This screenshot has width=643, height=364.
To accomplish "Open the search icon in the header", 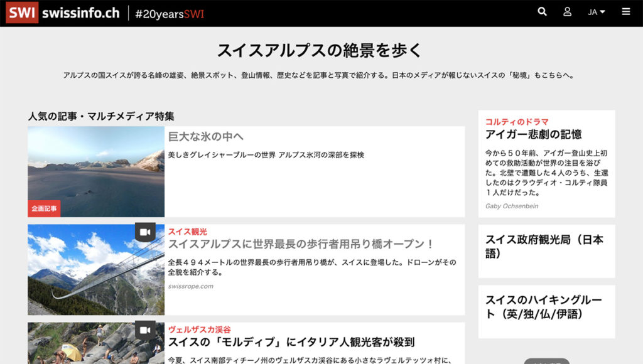I will pyautogui.click(x=543, y=11).
